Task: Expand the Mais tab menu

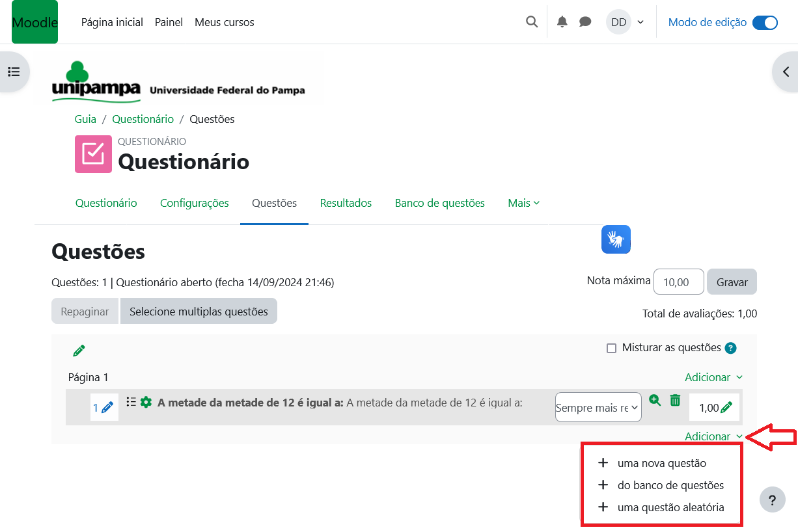Action: click(523, 203)
